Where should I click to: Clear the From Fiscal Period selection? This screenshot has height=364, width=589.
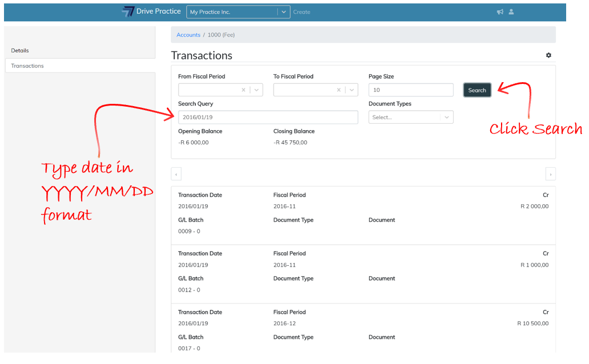click(243, 90)
